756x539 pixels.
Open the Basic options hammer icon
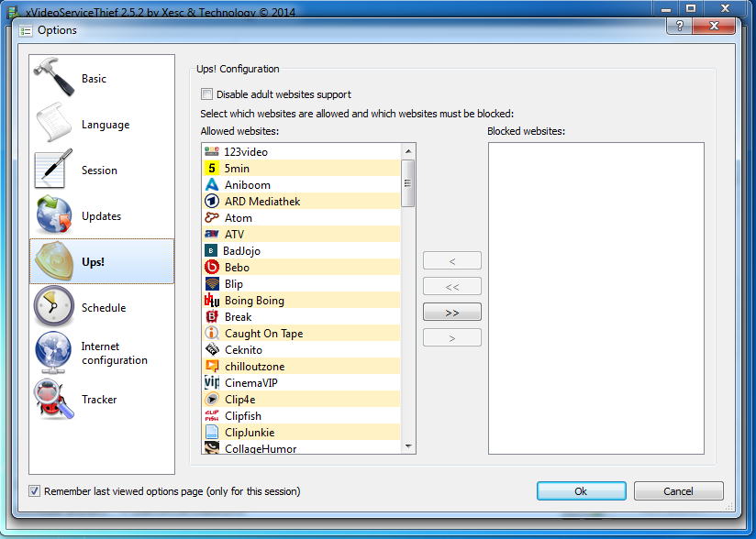(x=54, y=79)
